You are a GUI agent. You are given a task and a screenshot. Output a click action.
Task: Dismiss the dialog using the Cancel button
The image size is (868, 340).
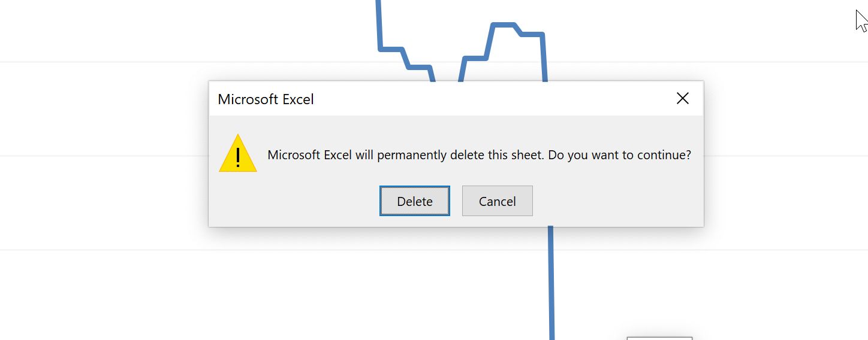(x=497, y=201)
